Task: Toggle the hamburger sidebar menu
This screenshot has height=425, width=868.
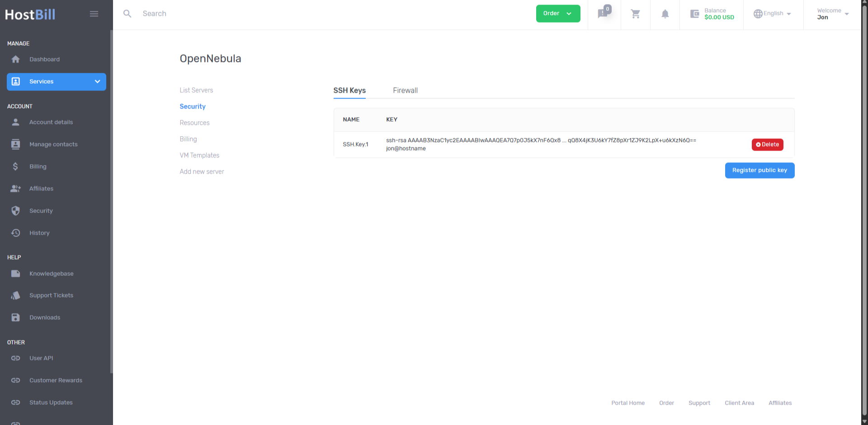Action: point(94,14)
